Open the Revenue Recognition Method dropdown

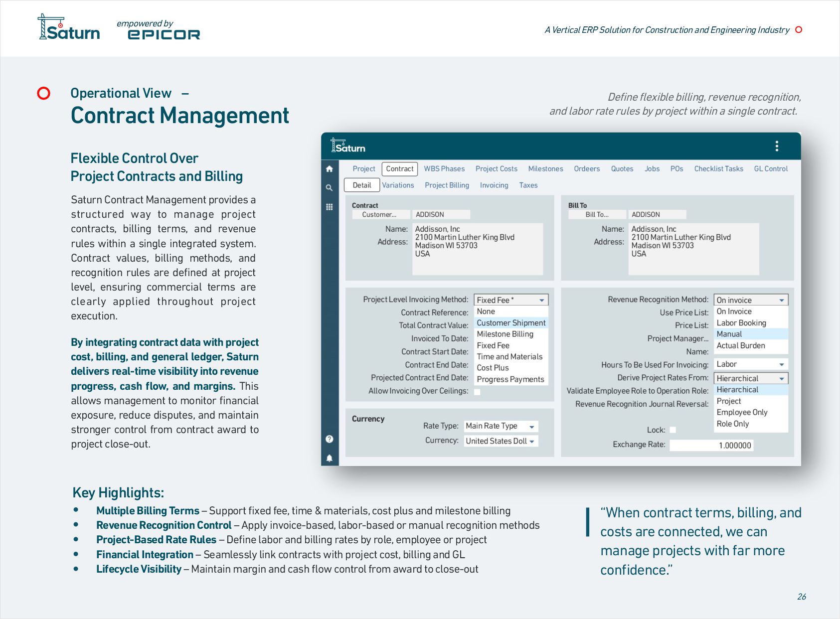pyautogui.click(x=751, y=300)
